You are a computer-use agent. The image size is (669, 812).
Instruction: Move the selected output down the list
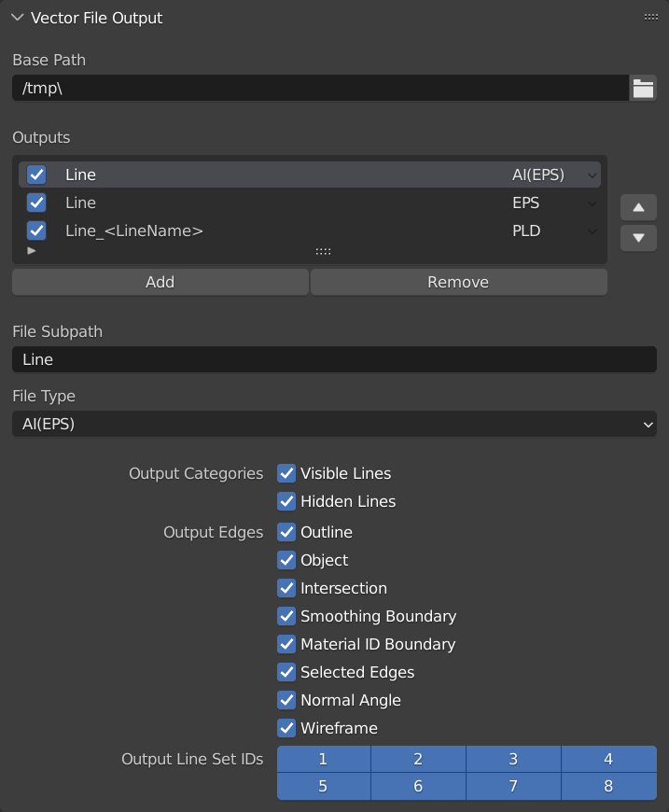pyautogui.click(x=638, y=238)
